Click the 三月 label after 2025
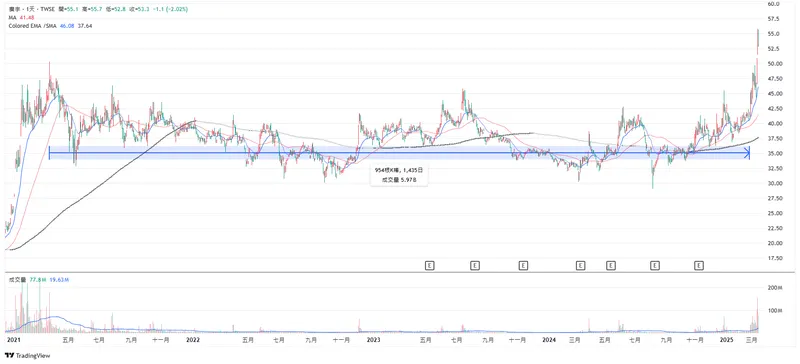 pyautogui.click(x=752, y=339)
